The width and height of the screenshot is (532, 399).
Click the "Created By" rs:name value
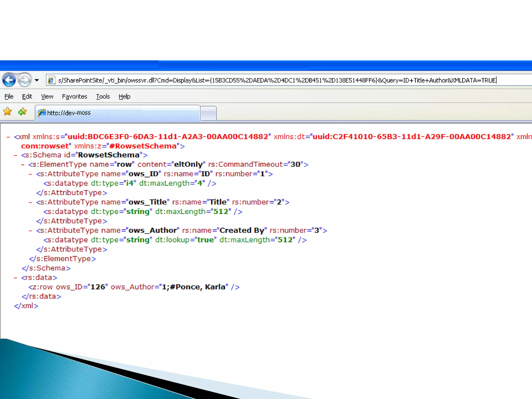(x=242, y=230)
